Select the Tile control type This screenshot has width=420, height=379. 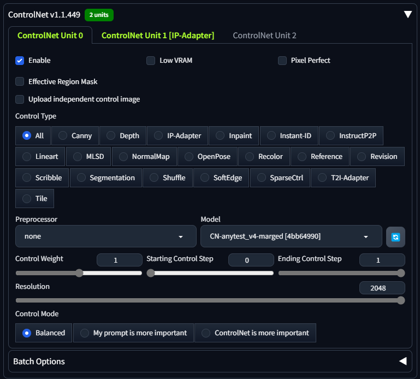point(35,199)
